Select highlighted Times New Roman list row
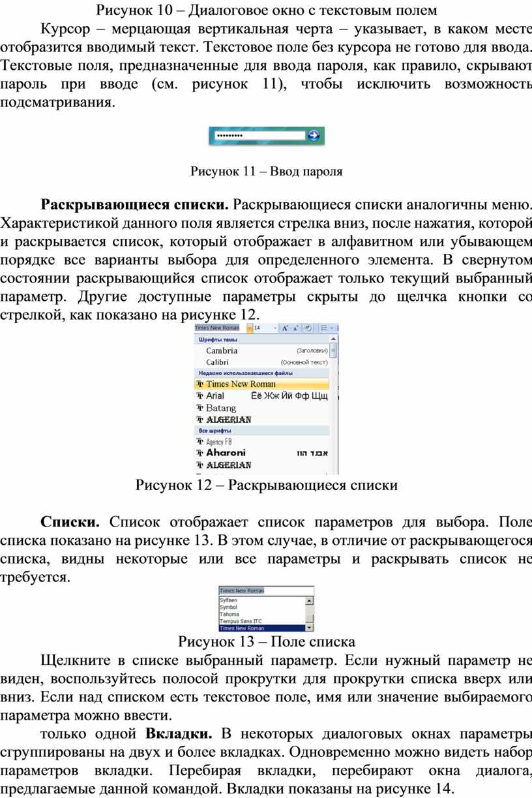532x798 pixels. (261, 628)
